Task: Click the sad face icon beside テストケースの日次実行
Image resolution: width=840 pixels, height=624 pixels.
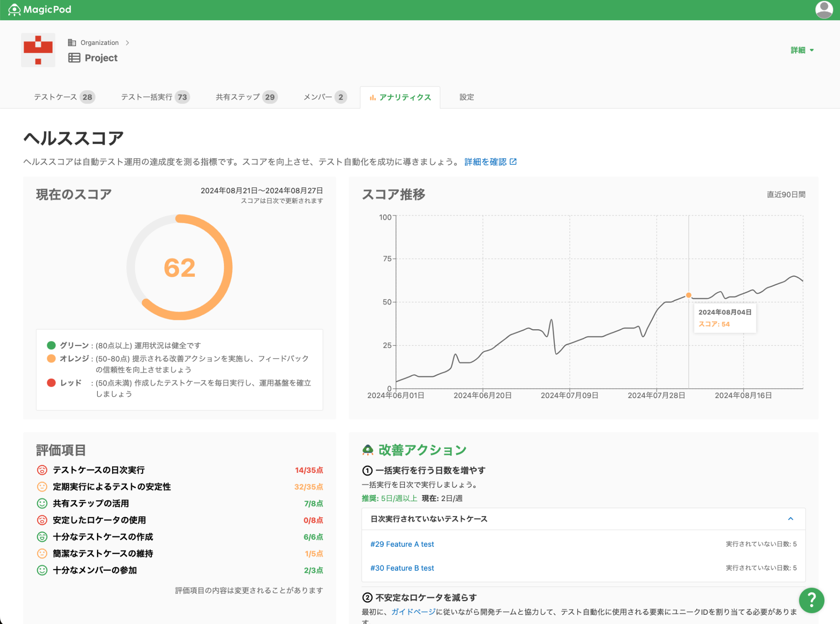Action: click(42, 470)
